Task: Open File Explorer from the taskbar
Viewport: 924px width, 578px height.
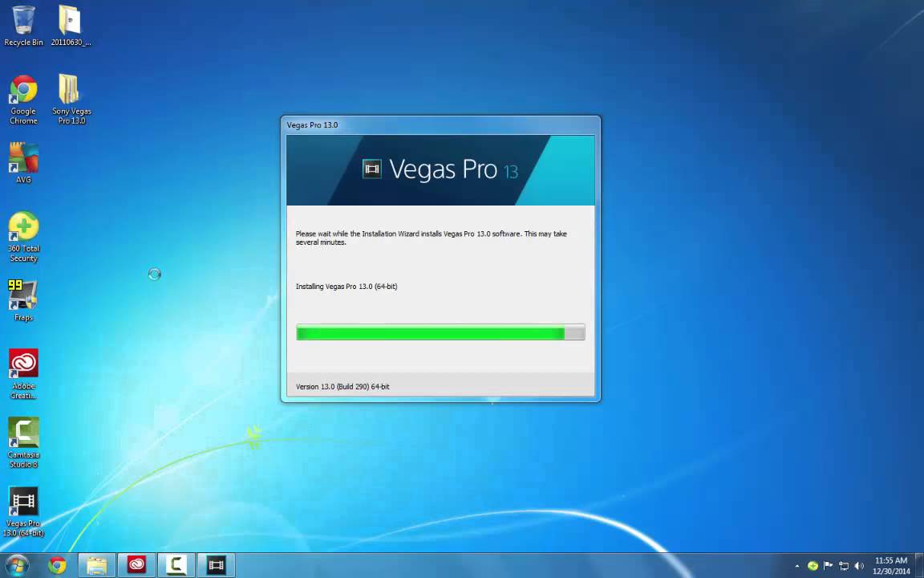Action: (96, 566)
